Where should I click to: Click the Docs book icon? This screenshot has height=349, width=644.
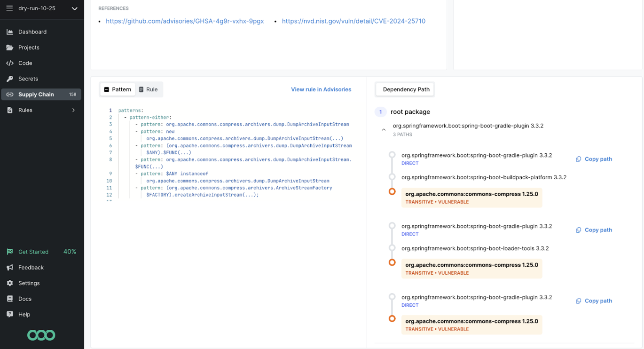tap(10, 299)
